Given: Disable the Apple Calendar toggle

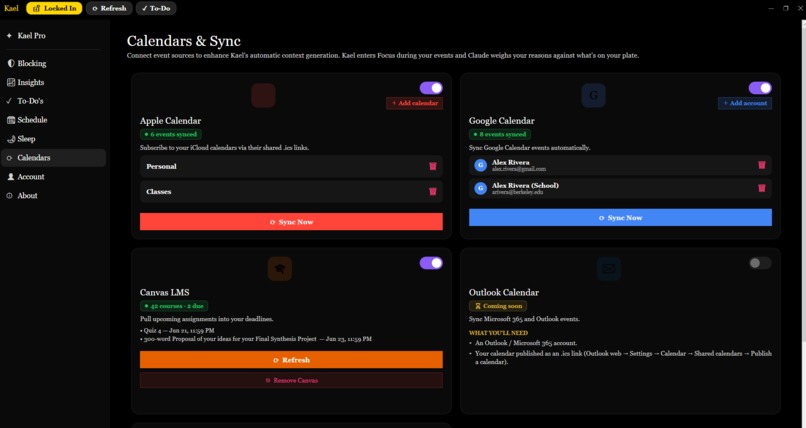Looking at the screenshot, I should 431,88.
